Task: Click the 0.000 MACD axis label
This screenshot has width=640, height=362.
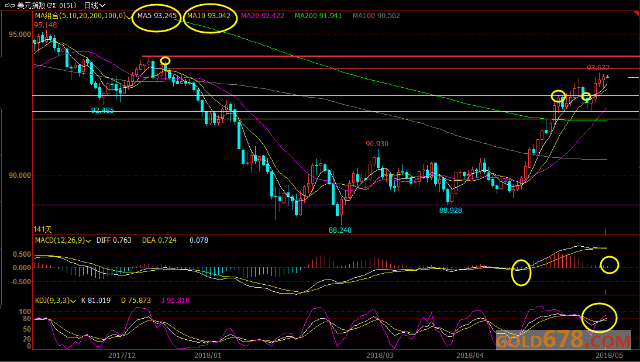Action: [22, 268]
